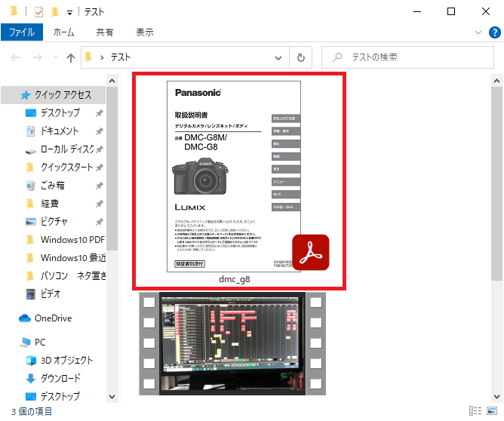Screen dimensions: 504x421
Task: Open the Windows10 PDF folder
Action: pyautogui.click(x=72, y=240)
